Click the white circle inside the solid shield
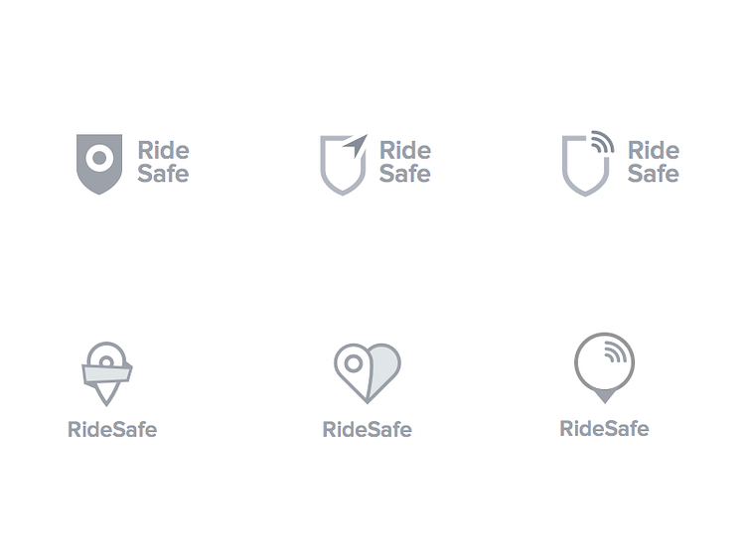Screen dimensions: 747x560 (99, 158)
